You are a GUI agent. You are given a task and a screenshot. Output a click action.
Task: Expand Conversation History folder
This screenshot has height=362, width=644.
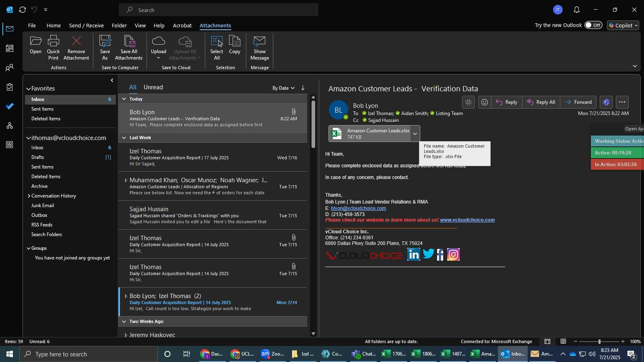(x=29, y=196)
